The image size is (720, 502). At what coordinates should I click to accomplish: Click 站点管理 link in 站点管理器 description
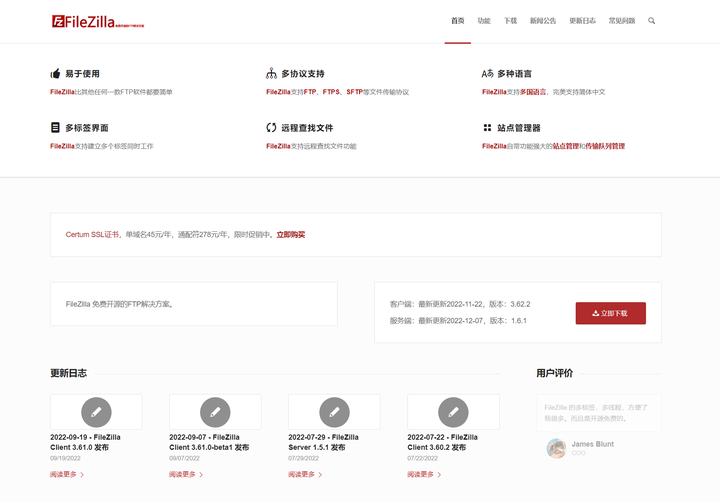click(x=566, y=146)
